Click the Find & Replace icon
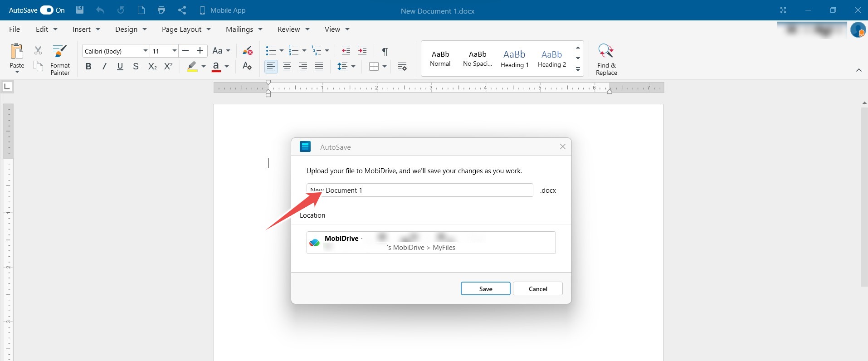 pos(606,51)
